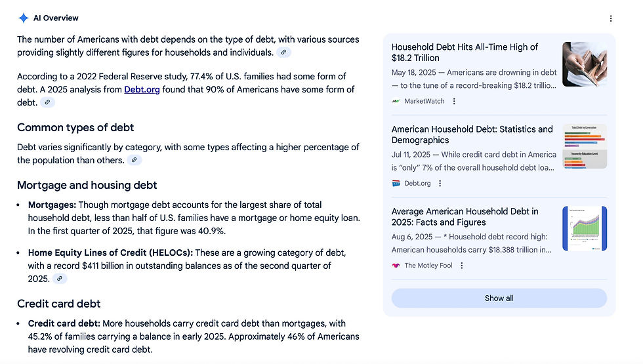Open Average American Household Debt in 2025 article
The width and height of the screenshot is (643, 364).
(x=465, y=216)
